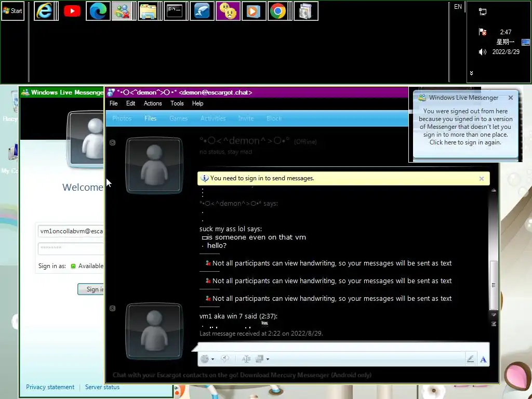Click 'is someone even on that vm' message
532x399 pixels.
coord(257,237)
